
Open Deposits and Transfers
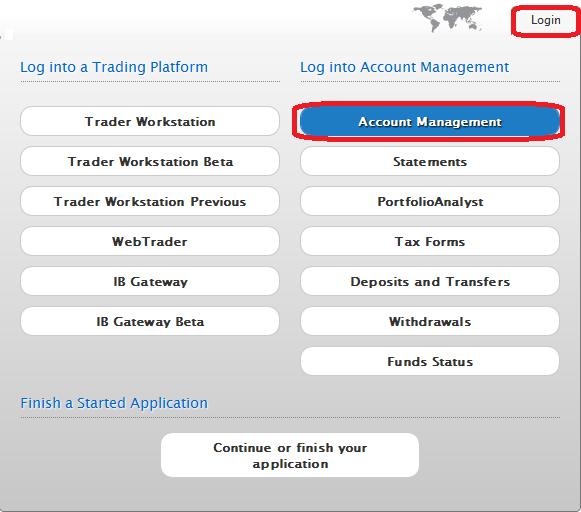click(430, 281)
